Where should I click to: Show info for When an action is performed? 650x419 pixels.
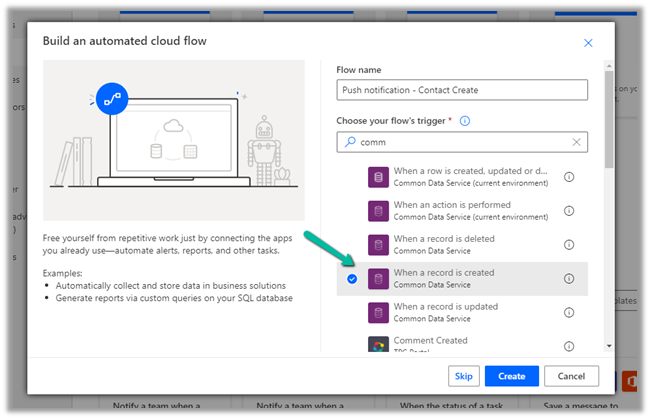pyautogui.click(x=569, y=211)
